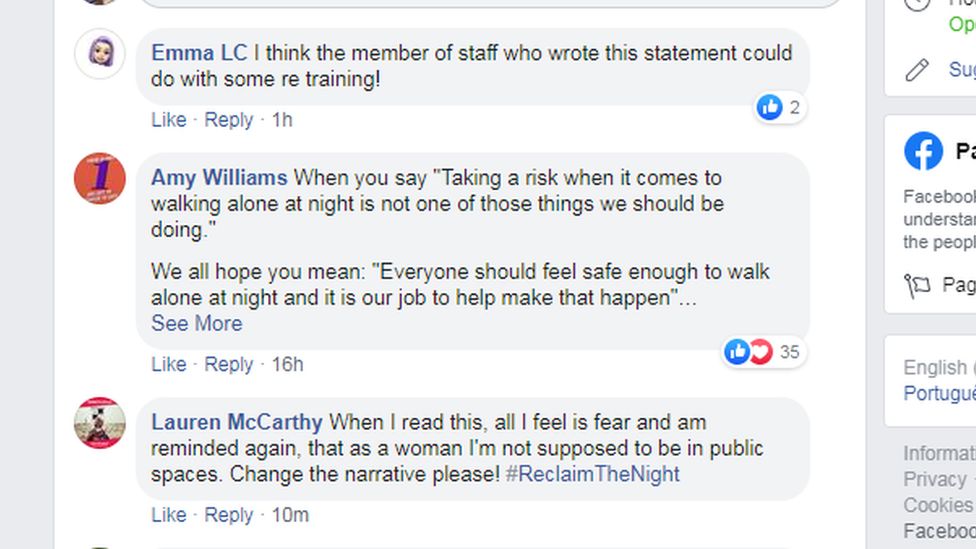
Task: Click the blue like reaction icon on Amy Williams' comment
Action: point(737,351)
